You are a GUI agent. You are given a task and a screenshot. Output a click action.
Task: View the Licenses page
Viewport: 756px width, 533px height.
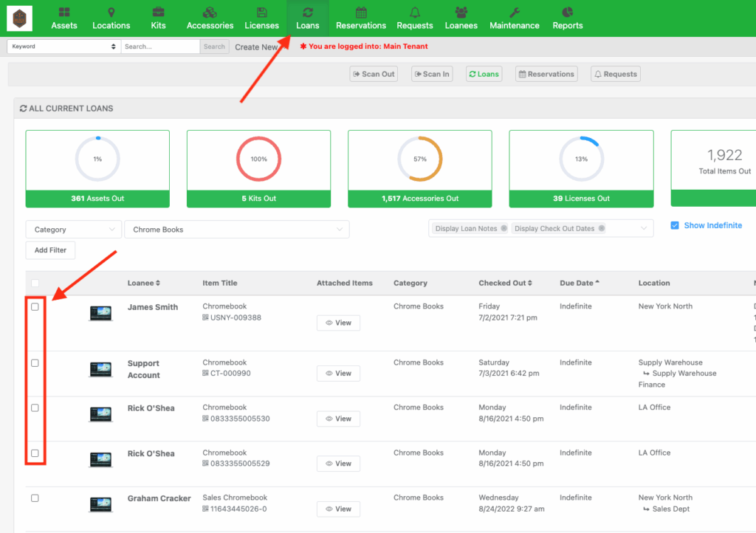[261, 18]
